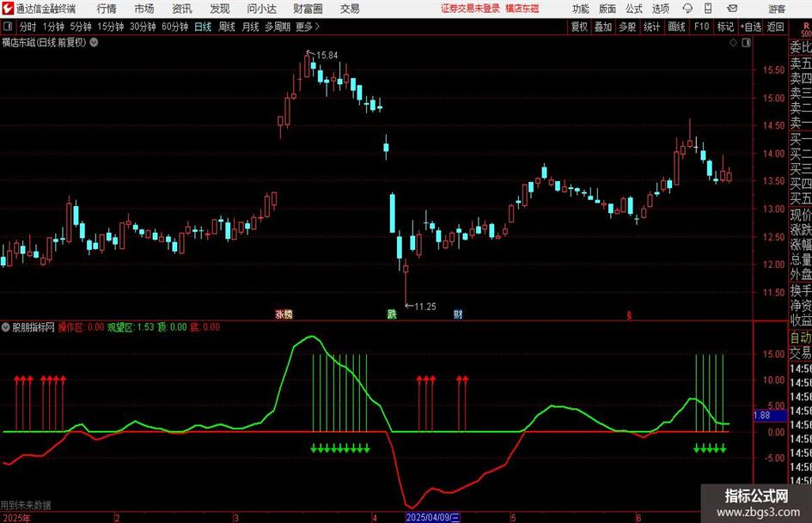Switch to 15分钟 period
This screenshot has height=523, width=812.
coord(111,27)
